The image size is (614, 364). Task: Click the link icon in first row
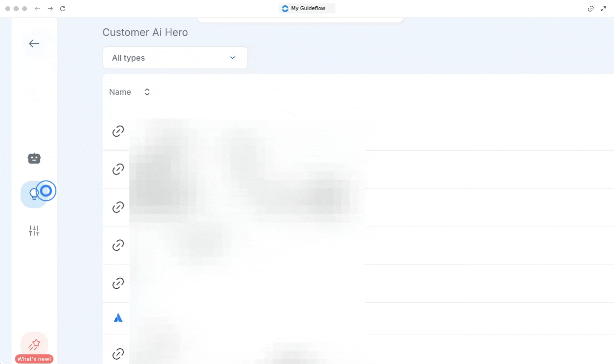118,131
